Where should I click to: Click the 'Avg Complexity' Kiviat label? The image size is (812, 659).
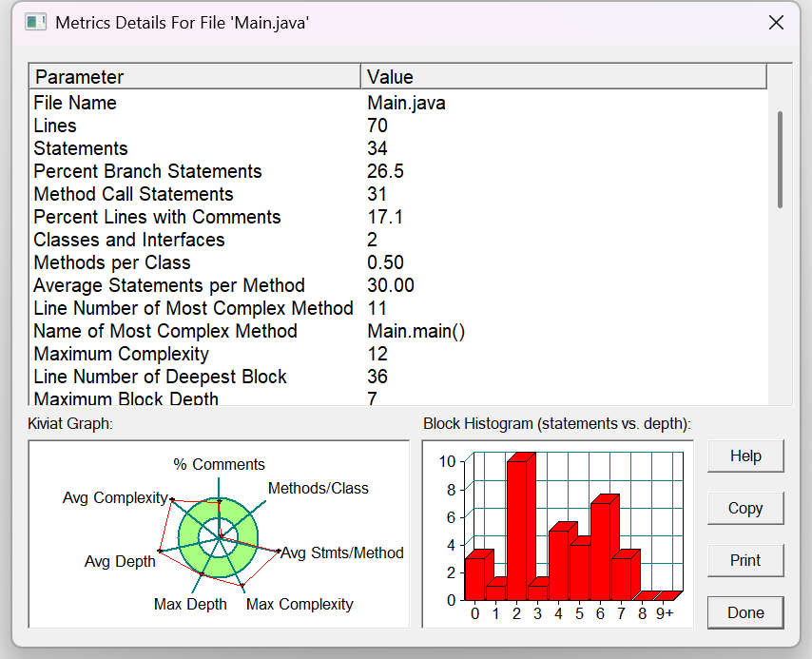[x=115, y=497]
